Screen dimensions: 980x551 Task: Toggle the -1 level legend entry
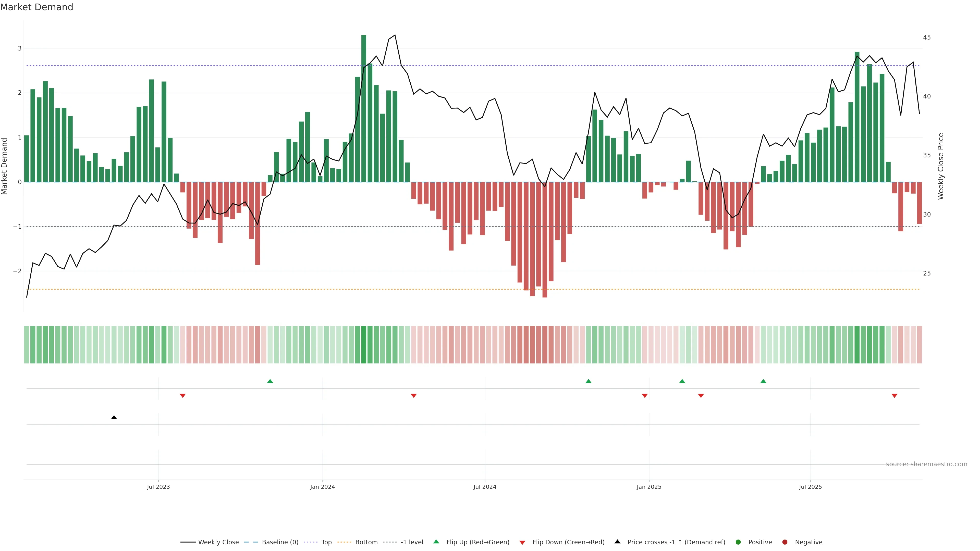(412, 542)
